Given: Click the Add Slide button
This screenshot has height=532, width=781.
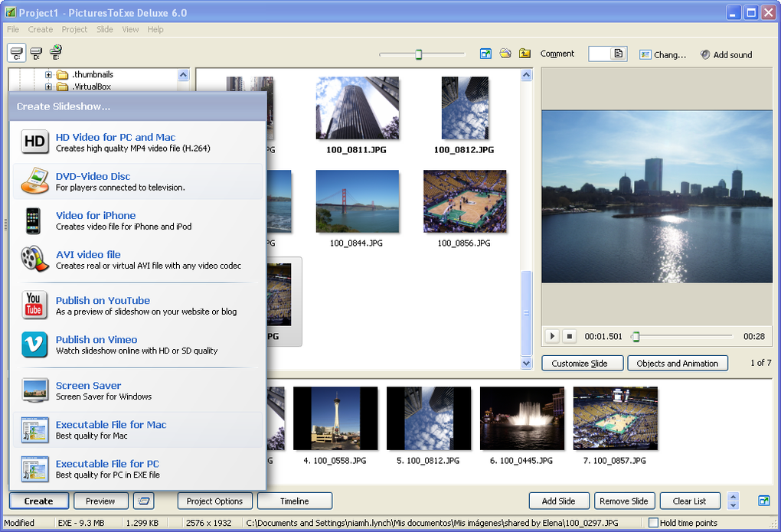Looking at the screenshot, I should (x=559, y=501).
